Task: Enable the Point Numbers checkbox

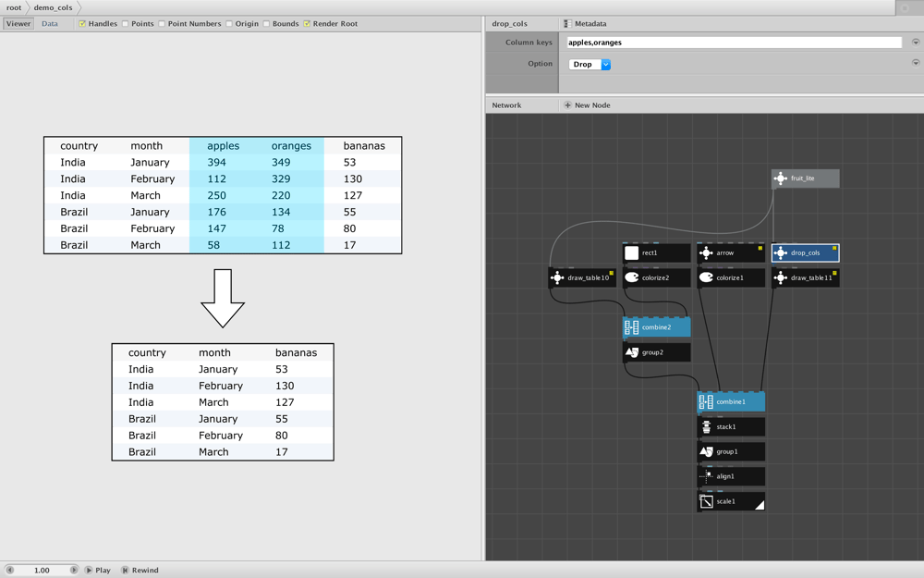Action: (x=162, y=24)
